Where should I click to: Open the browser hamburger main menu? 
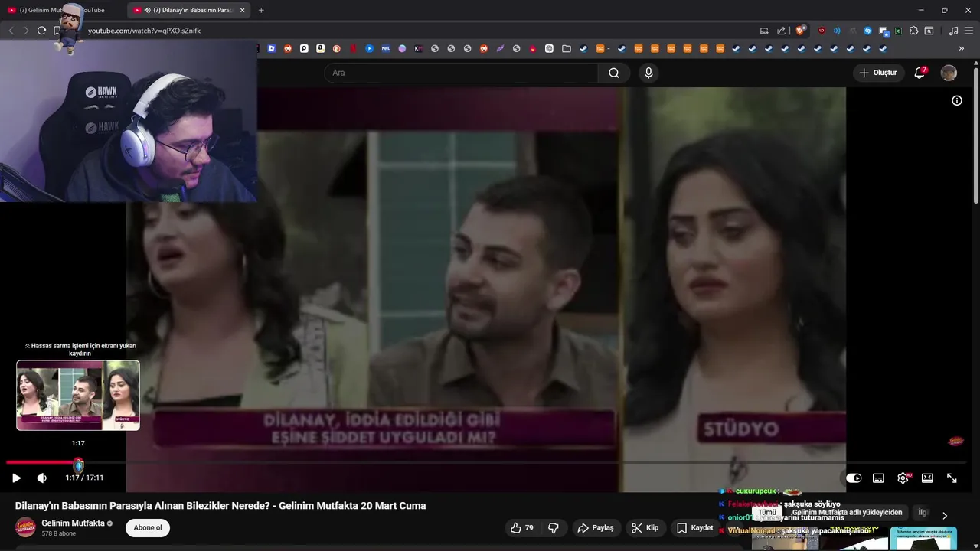point(969,31)
